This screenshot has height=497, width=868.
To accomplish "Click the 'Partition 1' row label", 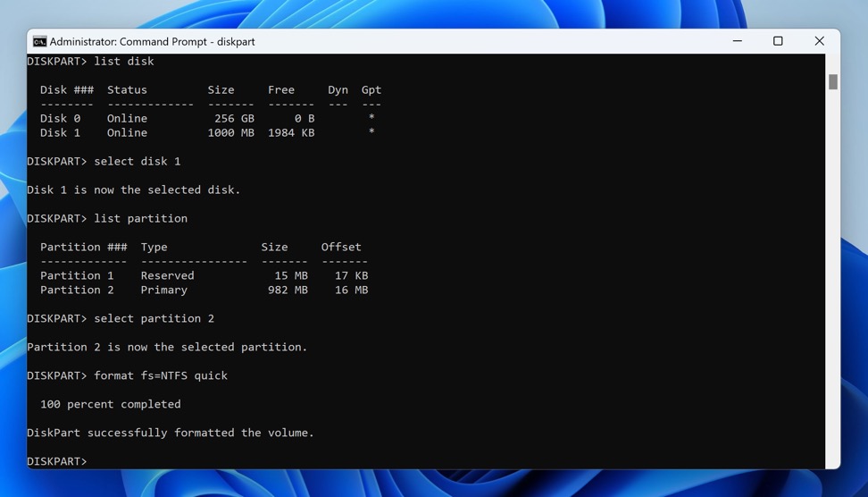I will coord(77,276).
